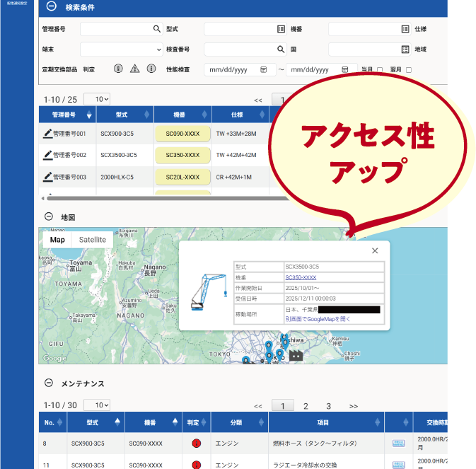Edit row 管理番号003
The image size is (476, 469).
(x=47, y=177)
